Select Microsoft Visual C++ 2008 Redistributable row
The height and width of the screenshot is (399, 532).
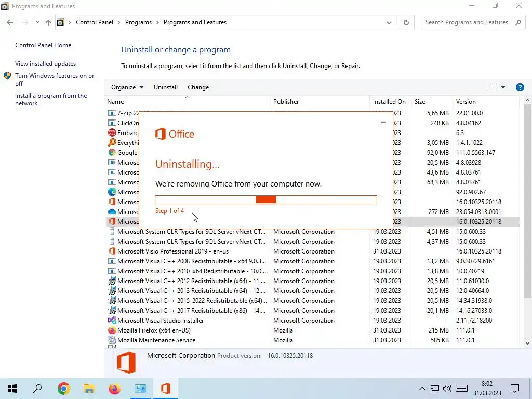[x=312, y=261]
